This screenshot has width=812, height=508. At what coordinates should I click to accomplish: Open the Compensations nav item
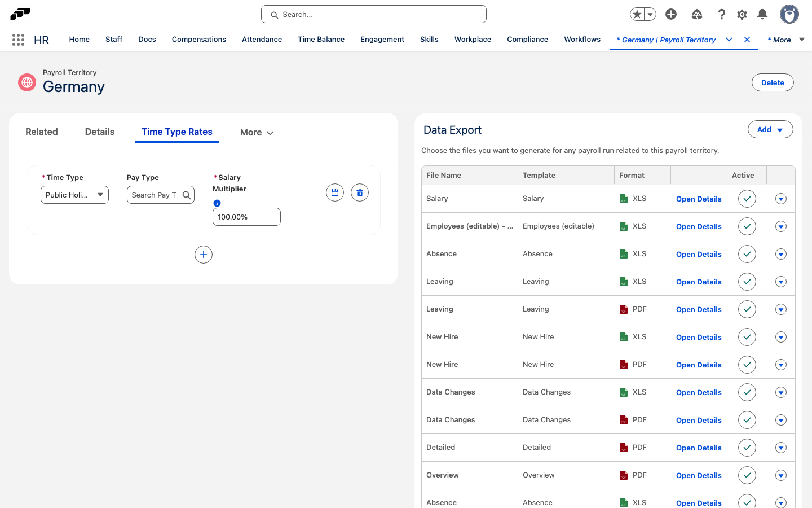point(199,40)
